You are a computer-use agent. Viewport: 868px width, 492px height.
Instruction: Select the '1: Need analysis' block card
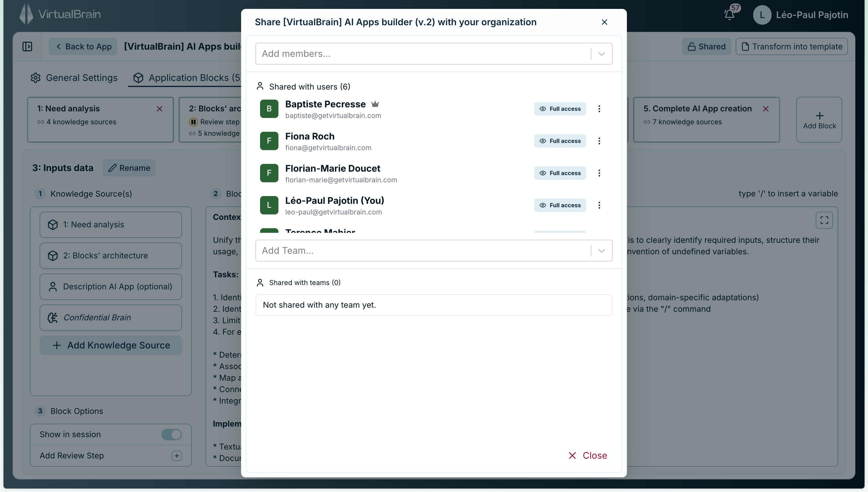click(x=100, y=120)
